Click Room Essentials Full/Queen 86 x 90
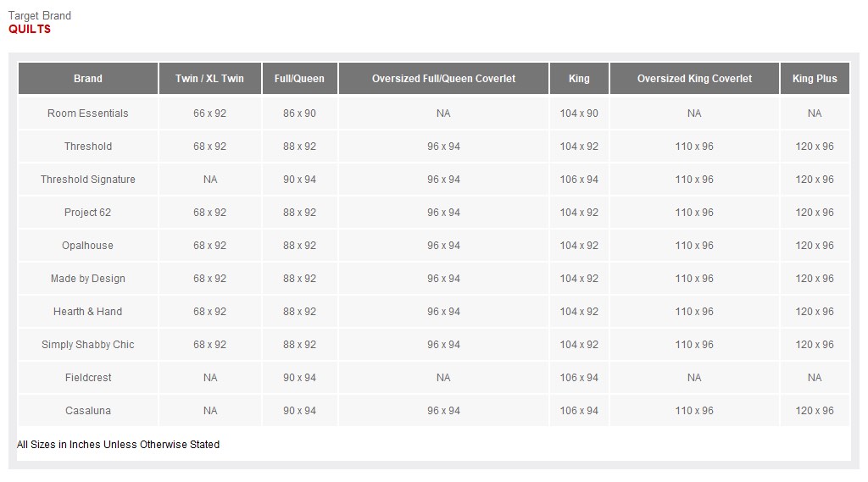Viewport: 868px width, 482px height. pyautogui.click(x=299, y=114)
